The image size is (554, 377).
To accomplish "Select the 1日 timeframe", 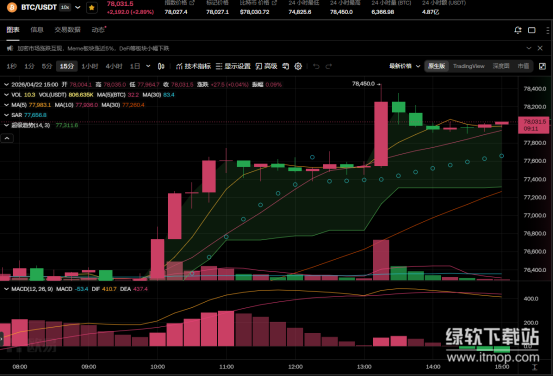I will click(135, 66).
